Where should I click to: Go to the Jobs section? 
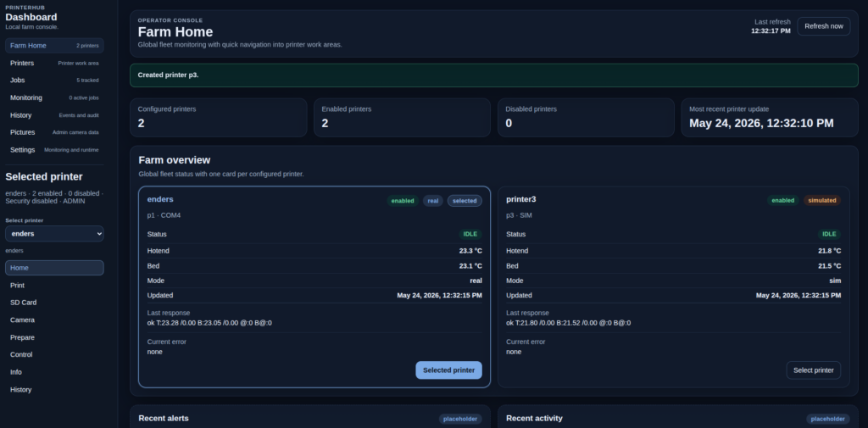(54, 81)
